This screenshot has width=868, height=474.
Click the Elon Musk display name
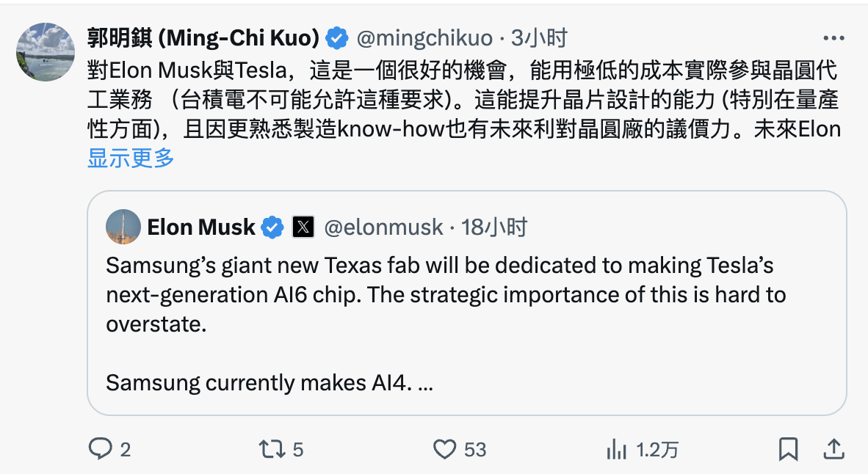click(201, 227)
